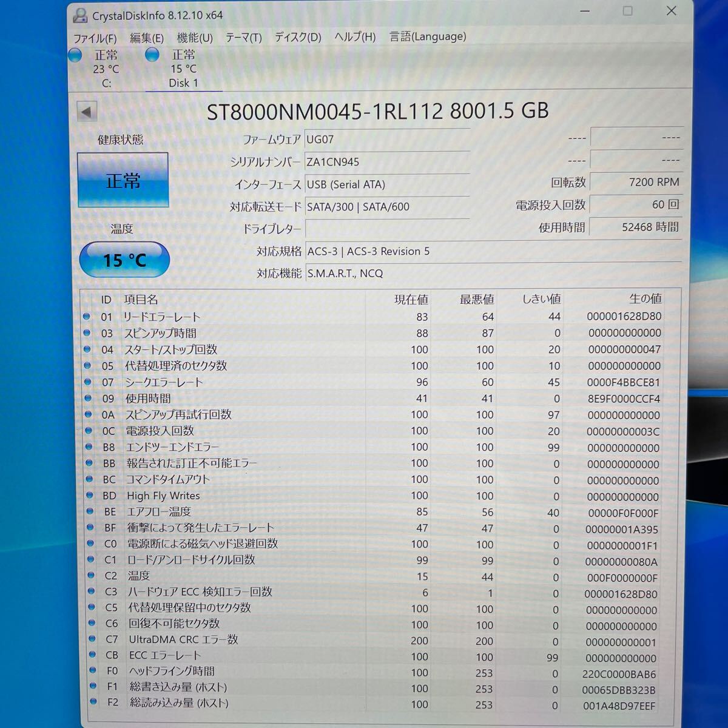Click status dot for 05 代替処理済のセクタ数
Image resolution: width=728 pixels, height=728 pixels.
click(x=87, y=365)
